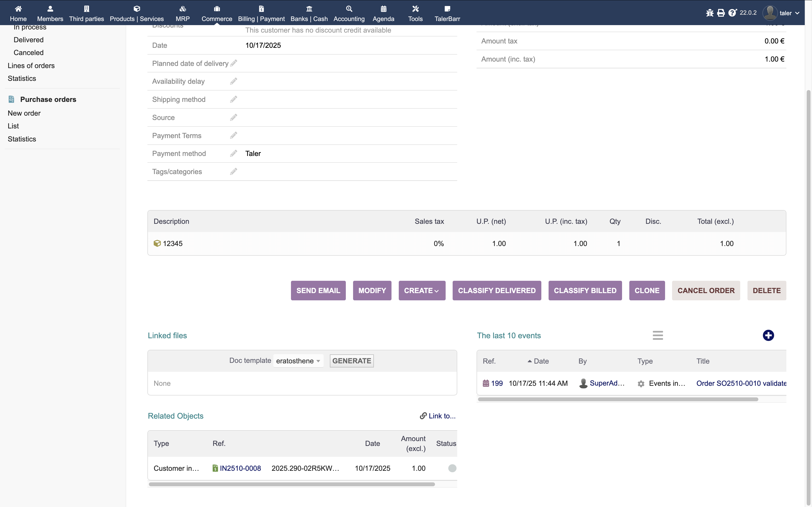The width and height of the screenshot is (812, 507).
Task: Click pencil icon beside Planned date of delivery
Action: pyautogui.click(x=234, y=63)
